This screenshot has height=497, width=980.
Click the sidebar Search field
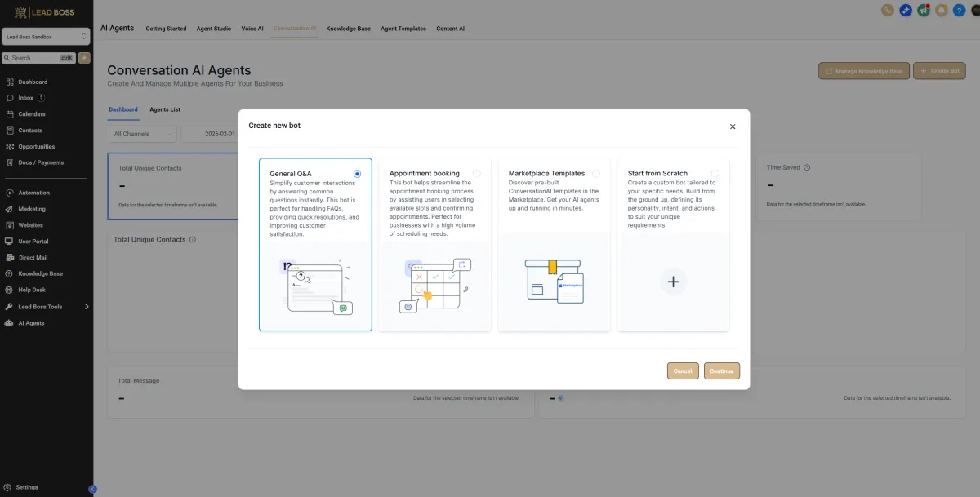(39, 58)
